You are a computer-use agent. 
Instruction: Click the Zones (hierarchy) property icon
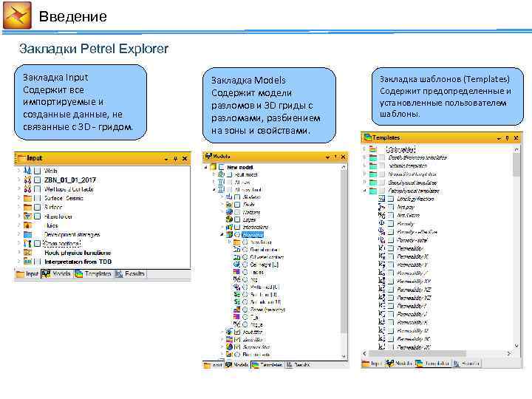pos(236,310)
